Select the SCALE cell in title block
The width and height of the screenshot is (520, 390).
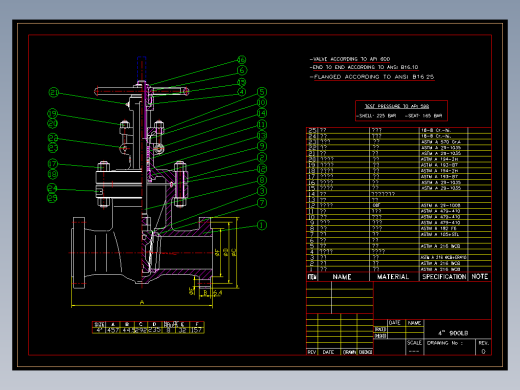[x=414, y=343]
